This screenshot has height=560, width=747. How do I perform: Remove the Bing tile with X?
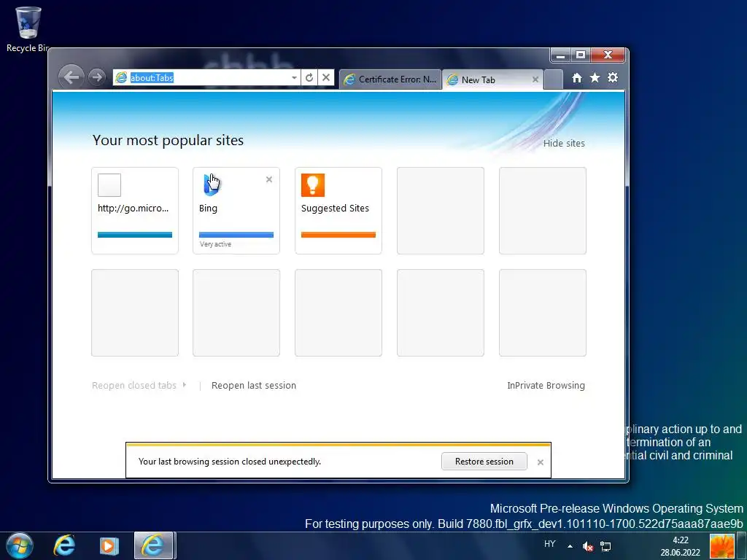(269, 179)
